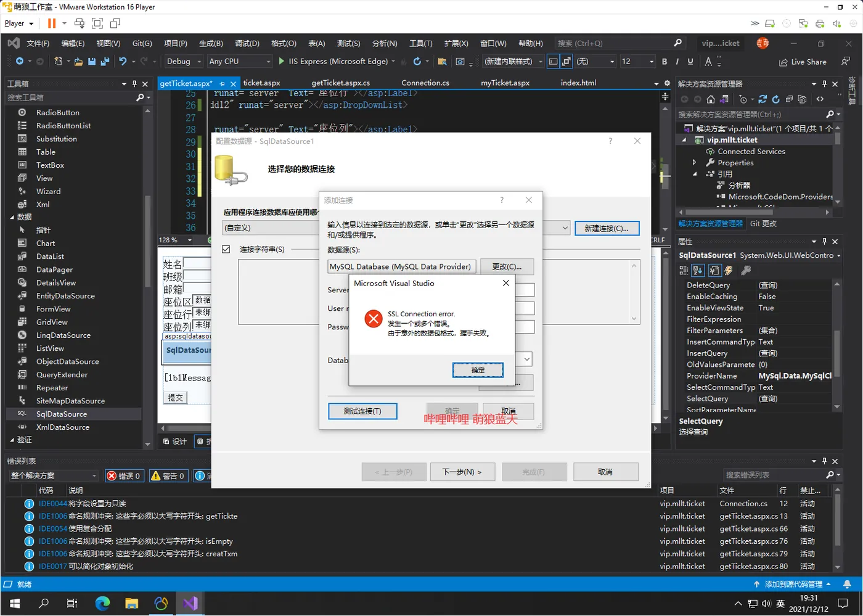
Task: Collapse the 引用 references node
Action: pyautogui.click(x=695, y=174)
